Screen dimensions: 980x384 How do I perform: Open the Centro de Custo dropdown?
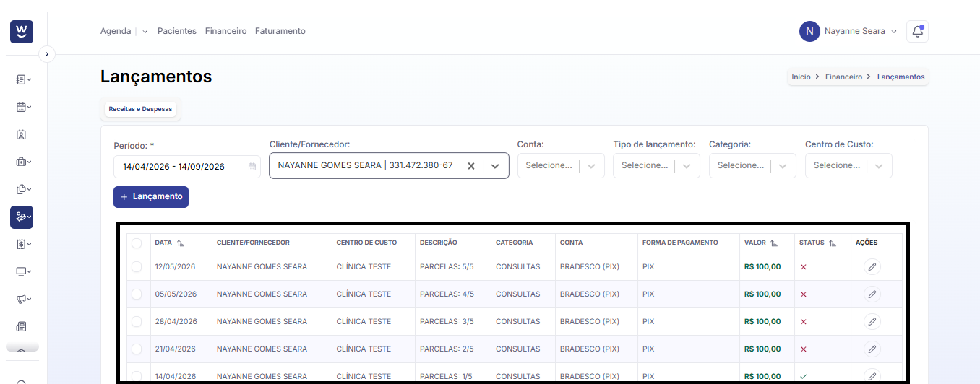[848, 165]
